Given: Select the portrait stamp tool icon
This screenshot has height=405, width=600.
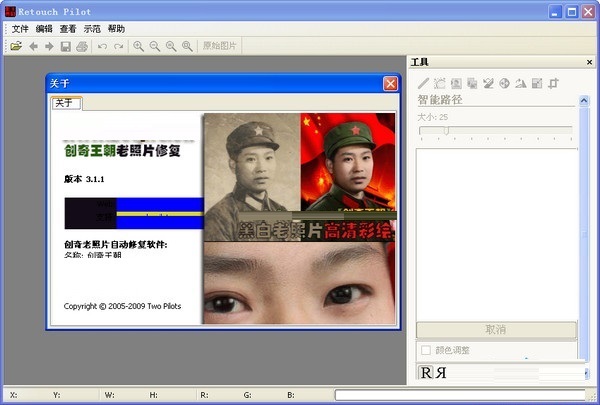Looking at the screenshot, I should tap(456, 83).
